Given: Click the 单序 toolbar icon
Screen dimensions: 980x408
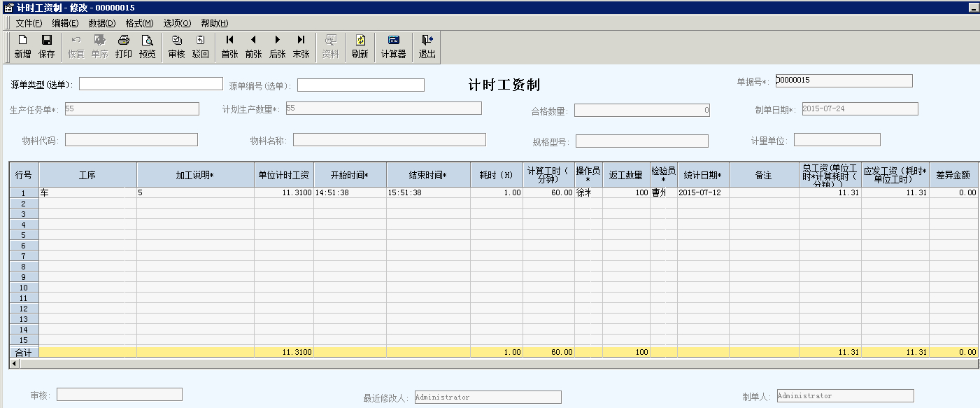Looking at the screenshot, I should point(99,47).
